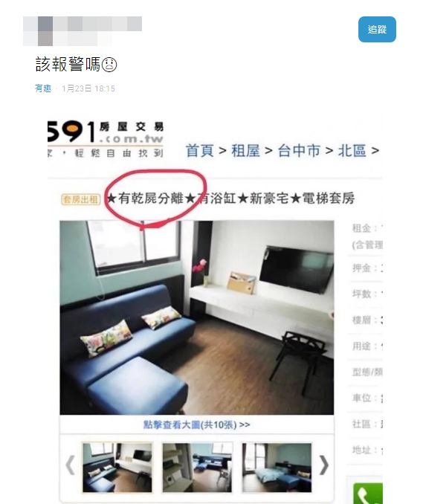Click the 套房出租 tag label
This screenshot has height=504, width=423.
[x=80, y=199]
